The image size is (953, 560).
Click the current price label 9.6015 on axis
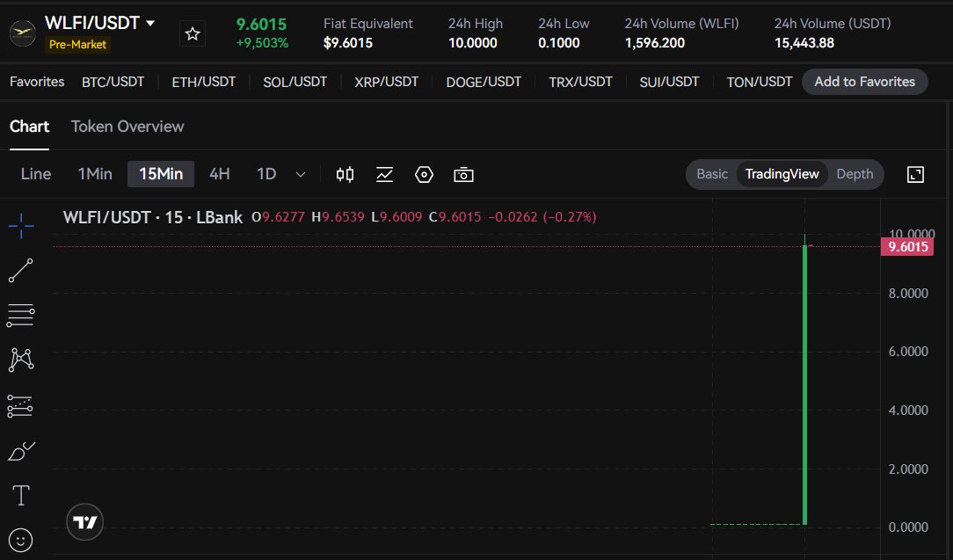[x=907, y=247]
